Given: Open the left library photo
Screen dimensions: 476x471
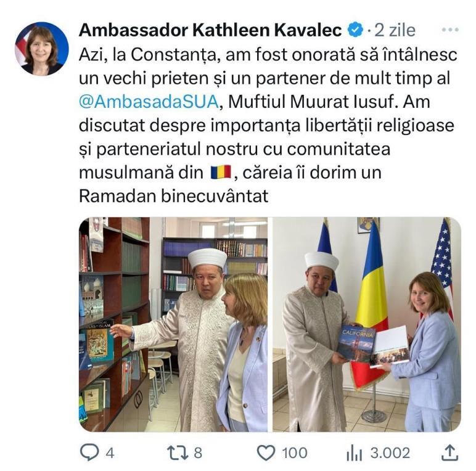Looking at the screenshot, I should point(173,324).
